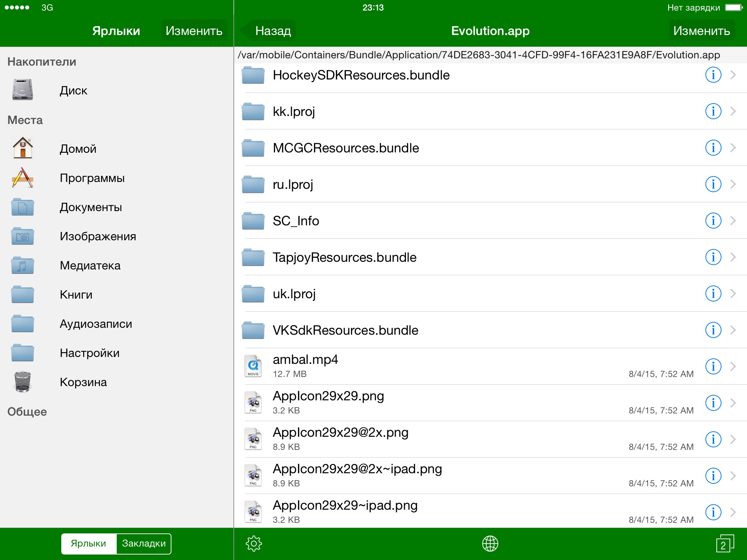Screen dimensions: 747x560
Task: Expand ru.lproj folder via chevron
Action: (733, 184)
